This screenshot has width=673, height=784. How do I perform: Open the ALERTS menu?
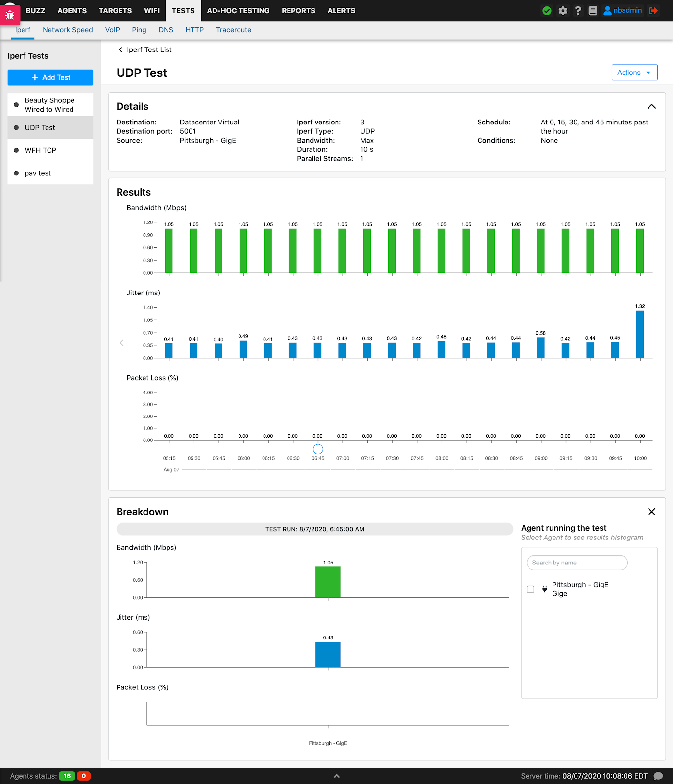click(341, 11)
